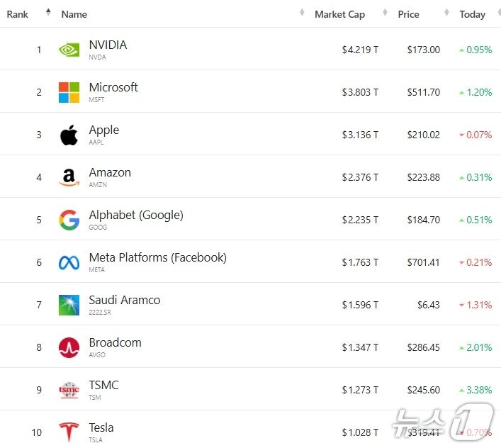
Task: Sort table by Price column
Action: 408,14
